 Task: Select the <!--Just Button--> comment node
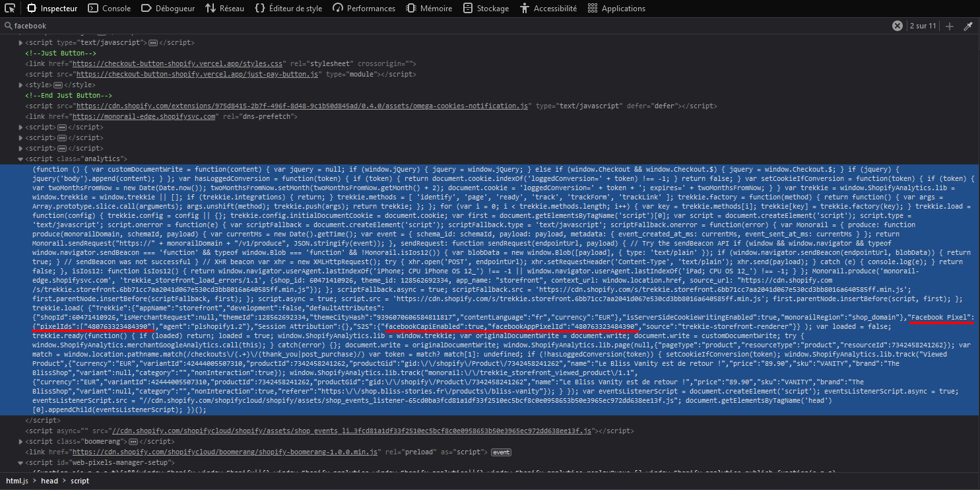(61, 53)
